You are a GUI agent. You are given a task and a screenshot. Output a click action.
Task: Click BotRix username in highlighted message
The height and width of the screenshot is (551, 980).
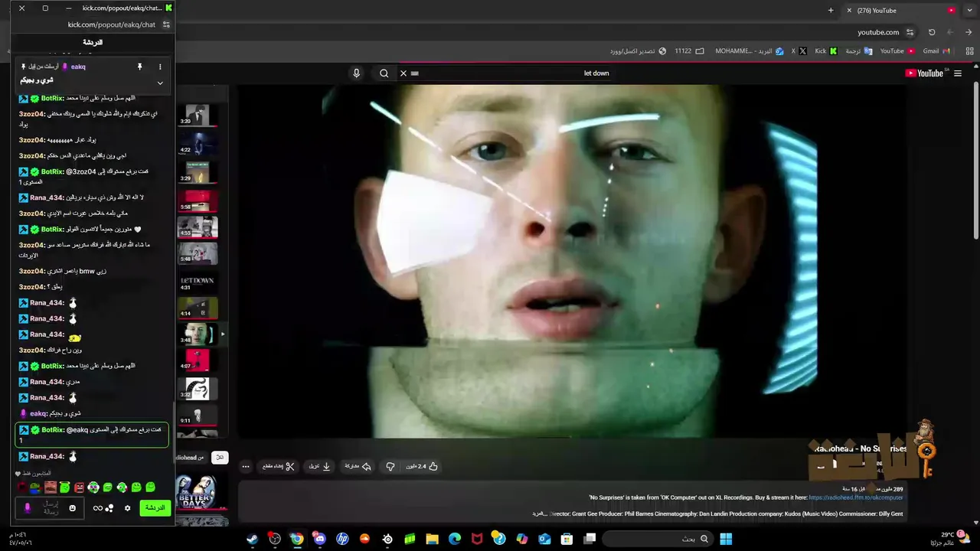coord(54,430)
